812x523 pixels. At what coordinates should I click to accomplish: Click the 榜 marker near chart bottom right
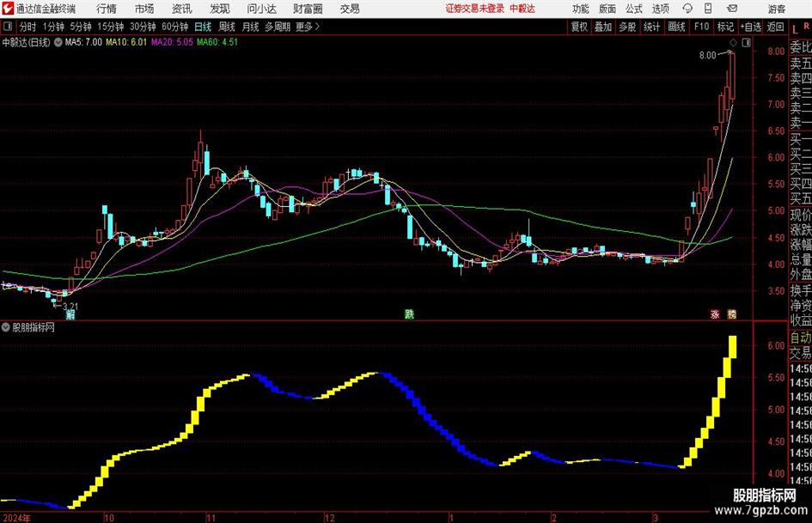pyautogui.click(x=732, y=314)
